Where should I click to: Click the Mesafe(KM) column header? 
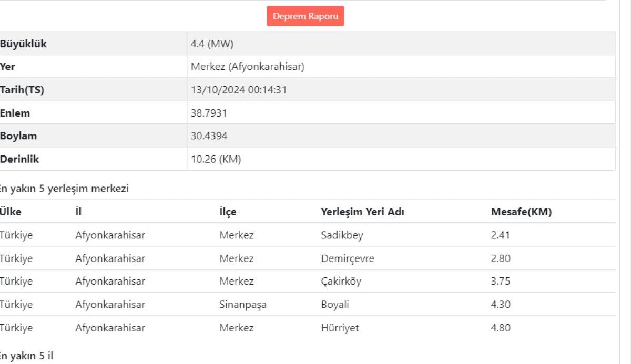pyautogui.click(x=521, y=212)
